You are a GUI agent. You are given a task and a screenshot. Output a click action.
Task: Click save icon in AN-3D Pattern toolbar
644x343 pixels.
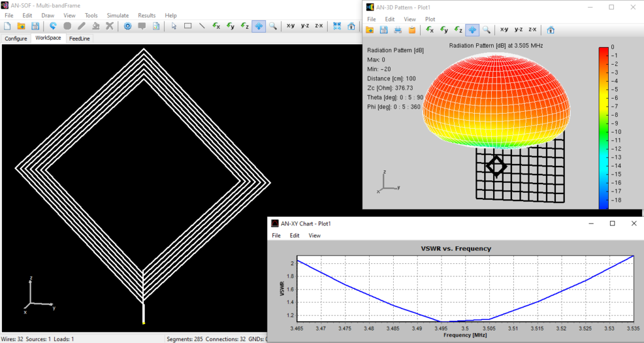384,30
